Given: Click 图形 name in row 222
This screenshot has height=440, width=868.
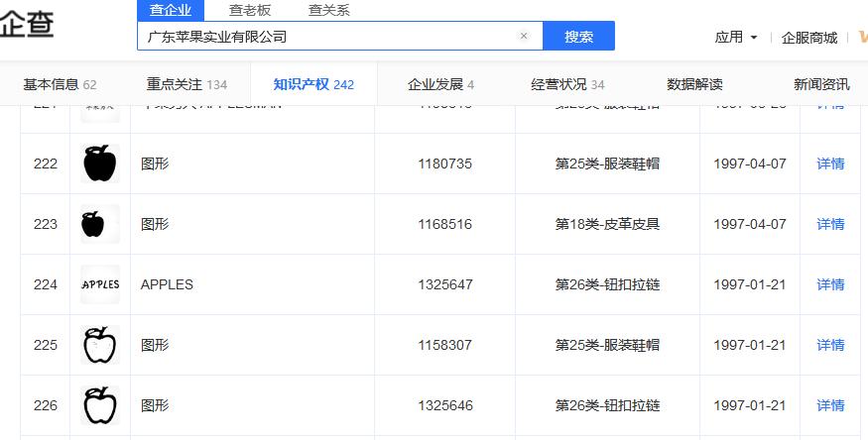Looking at the screenshot, I should [155, 164].
